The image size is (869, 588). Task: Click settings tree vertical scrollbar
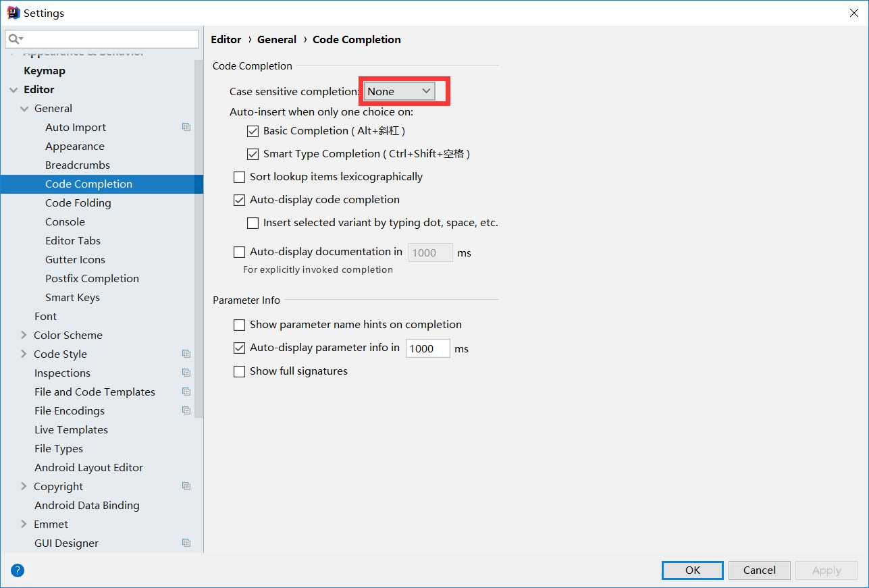coord(199,240)
